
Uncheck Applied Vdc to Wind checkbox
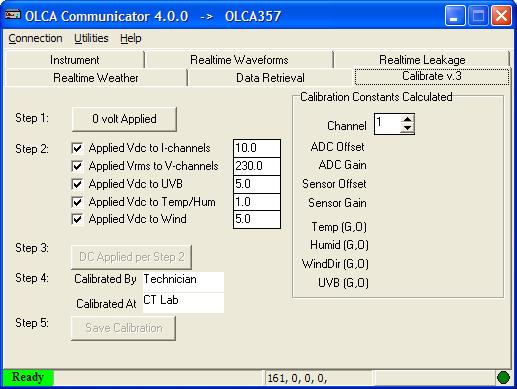(77, 219)
